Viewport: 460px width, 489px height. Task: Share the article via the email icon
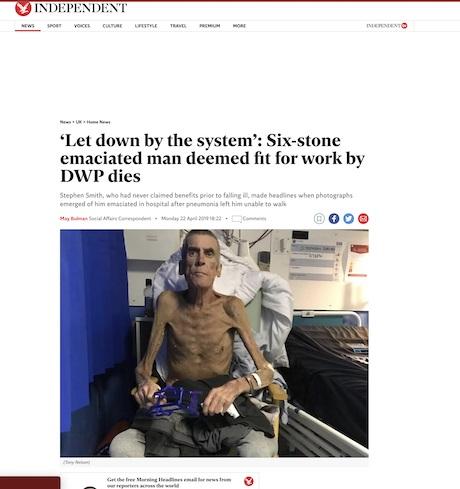(363, 219)
